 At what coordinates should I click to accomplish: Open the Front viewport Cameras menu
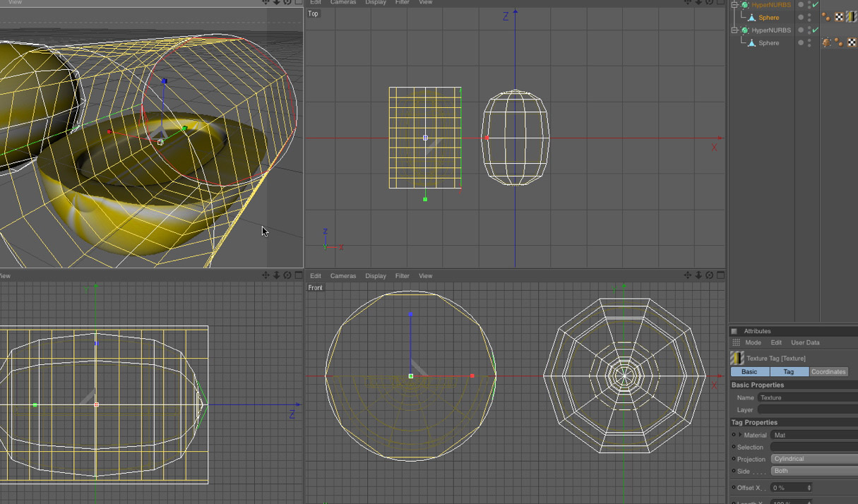[x=343, y=276]
